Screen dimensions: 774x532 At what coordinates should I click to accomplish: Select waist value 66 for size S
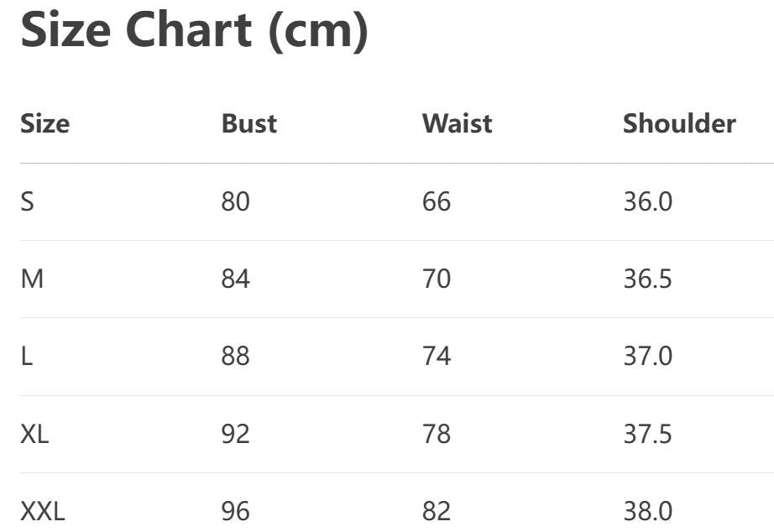coord(436,202)
